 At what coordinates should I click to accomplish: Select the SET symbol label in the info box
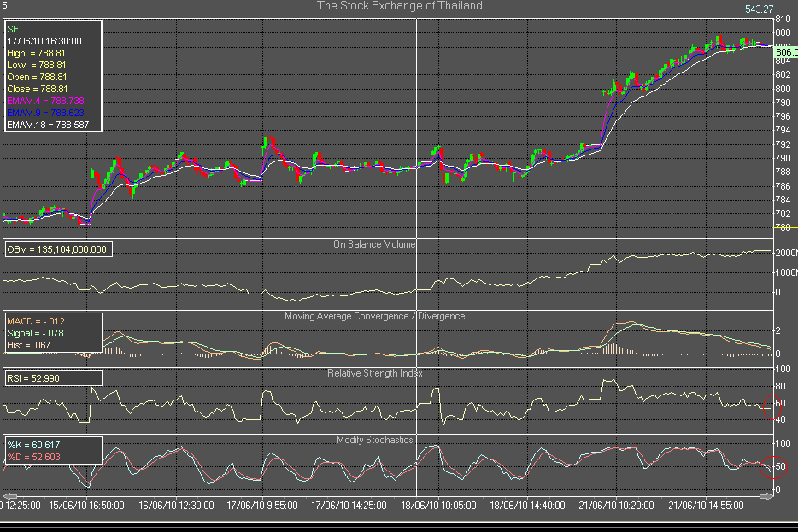15,30
